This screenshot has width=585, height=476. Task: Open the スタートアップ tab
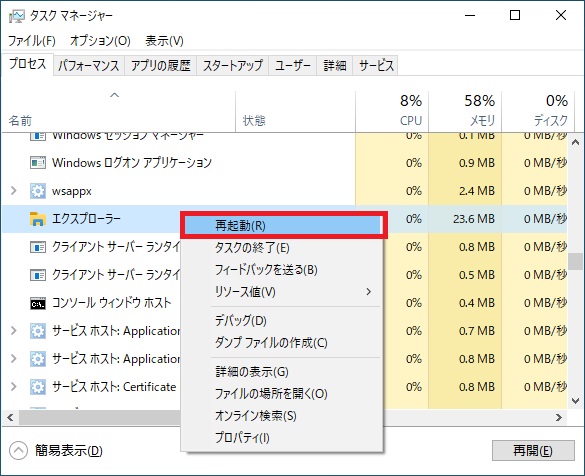(x=233, y=66)
